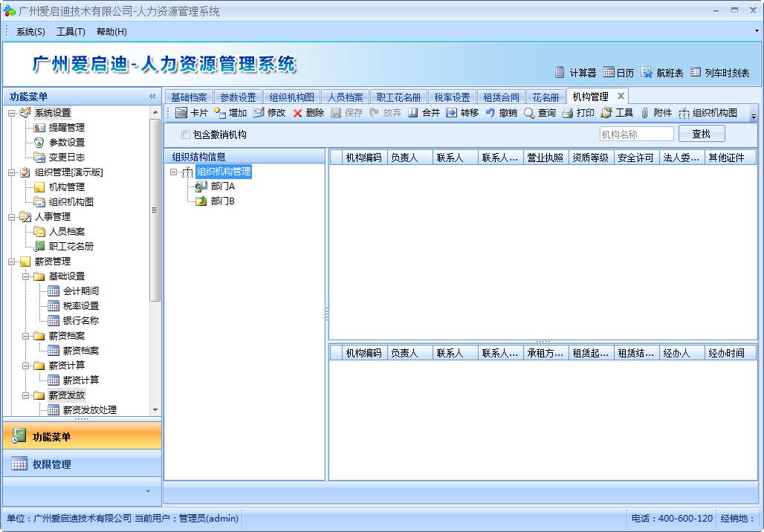The width and height of the screenshot is (764, 532).
Task: Click the 查找 search button
Action: (702, 134)
